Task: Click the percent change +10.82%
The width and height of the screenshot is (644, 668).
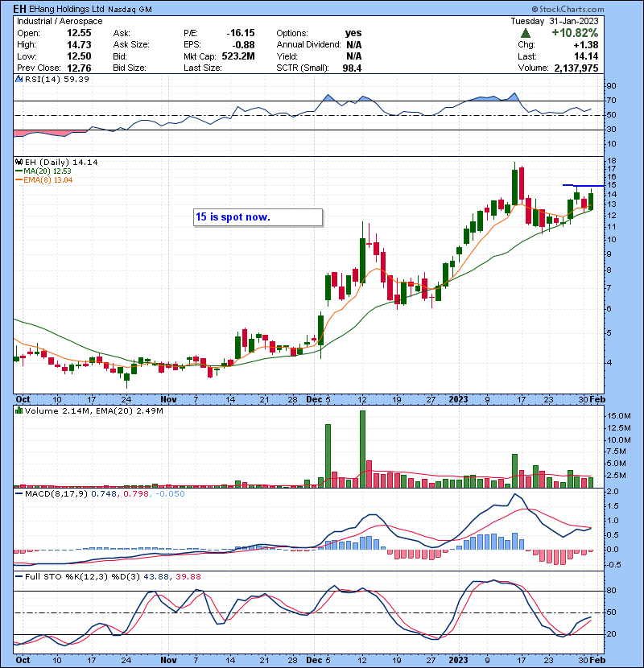Action: [x=575, y=33]
